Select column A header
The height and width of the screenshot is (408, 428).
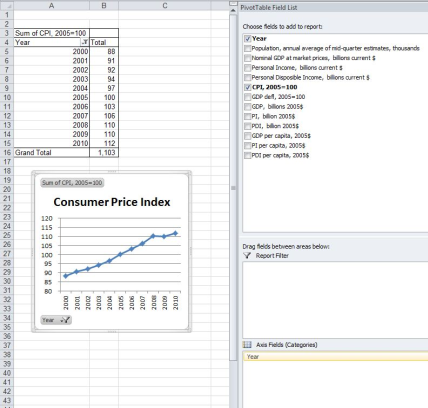click(x=51, y=6)
